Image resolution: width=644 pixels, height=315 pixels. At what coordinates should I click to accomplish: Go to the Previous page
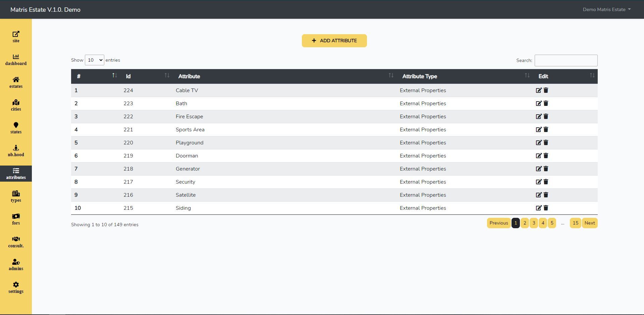click(499, 223)
